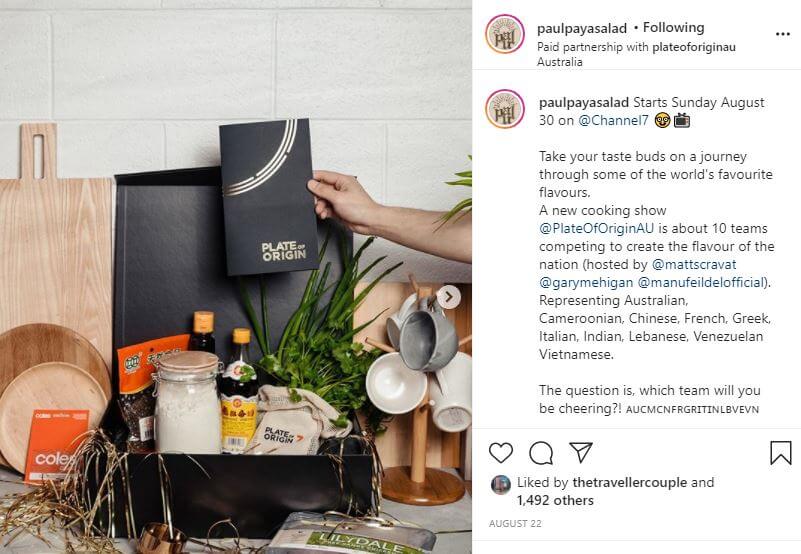Open comments with the speech bubble icon
Image resolution: width=801 pixels, height=554 pixels.
[x=541, y=453]
